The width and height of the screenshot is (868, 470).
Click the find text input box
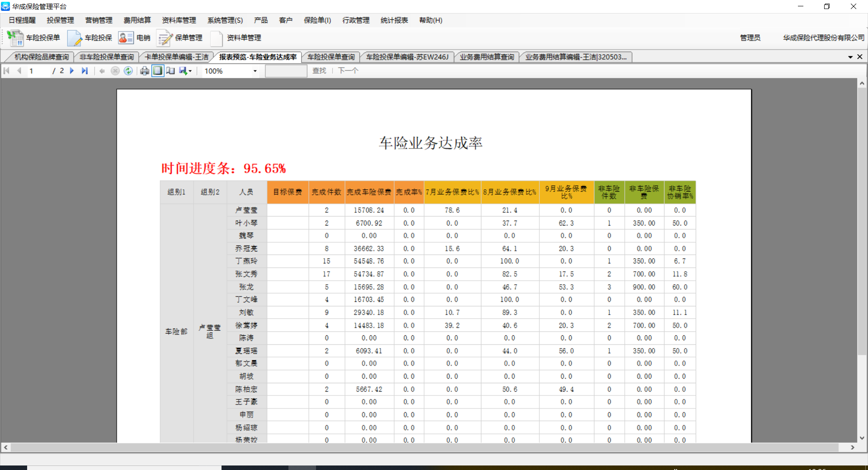click(x=286, y=71)
